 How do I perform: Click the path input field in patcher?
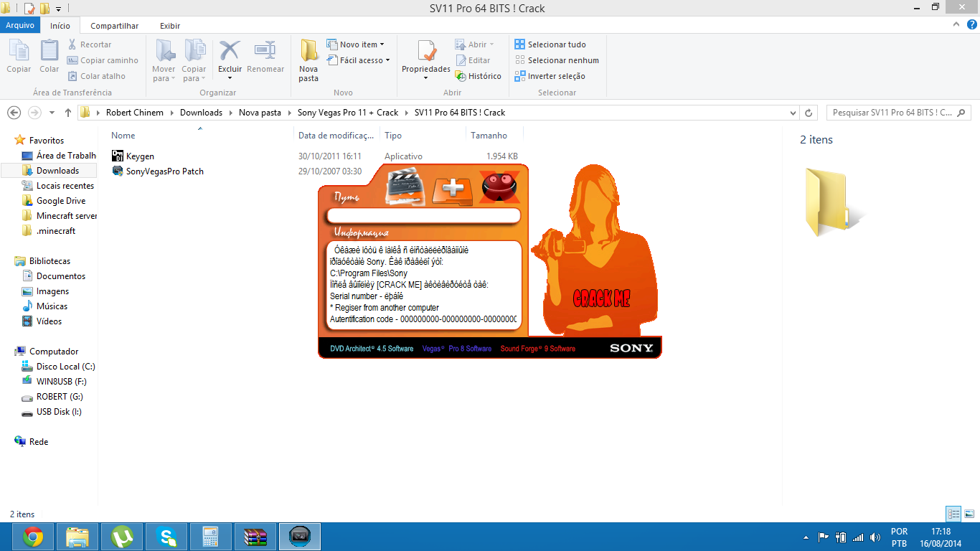tap(424, 215)
